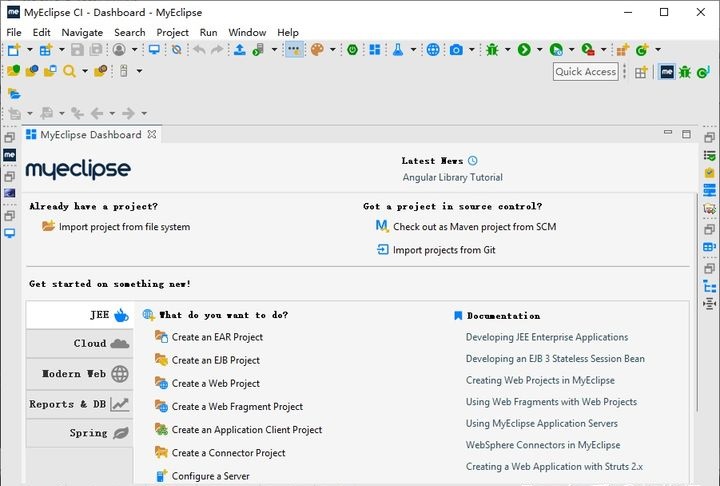Click the clock icon beside Latest News

tap(472, 160)
